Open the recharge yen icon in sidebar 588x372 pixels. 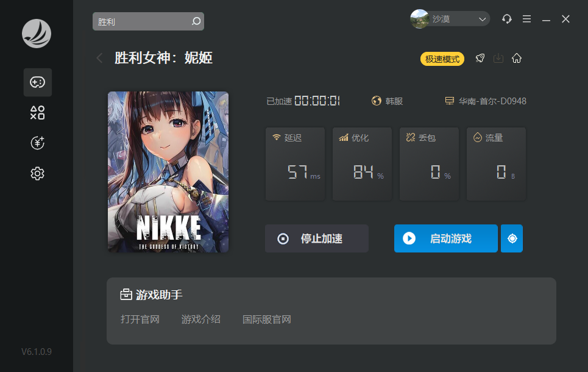click(38, 143)
